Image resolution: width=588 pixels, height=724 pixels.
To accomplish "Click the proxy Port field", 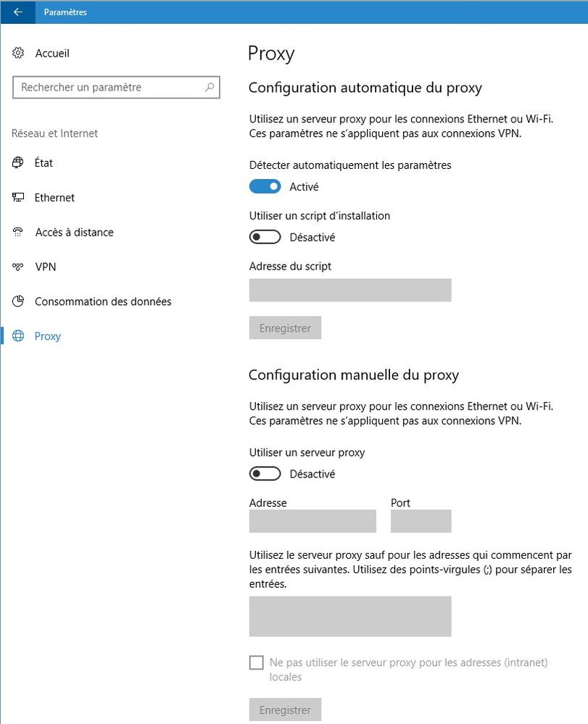I will [421, 521].
